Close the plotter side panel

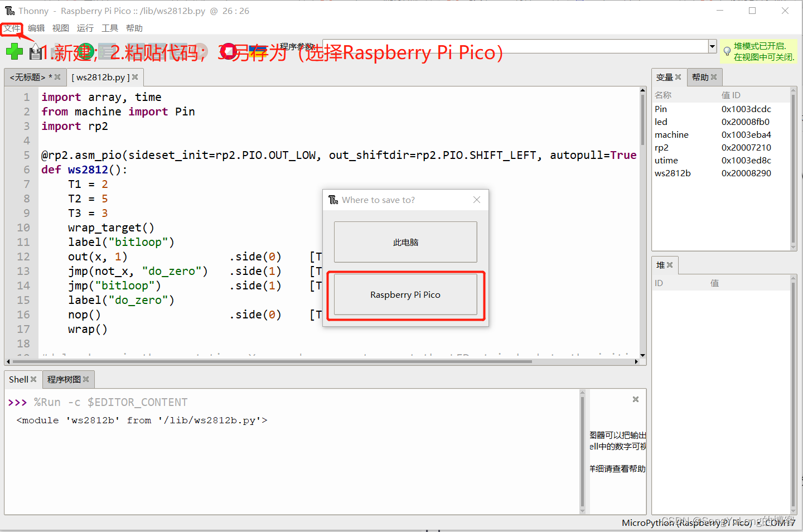(x=635, y=399)
